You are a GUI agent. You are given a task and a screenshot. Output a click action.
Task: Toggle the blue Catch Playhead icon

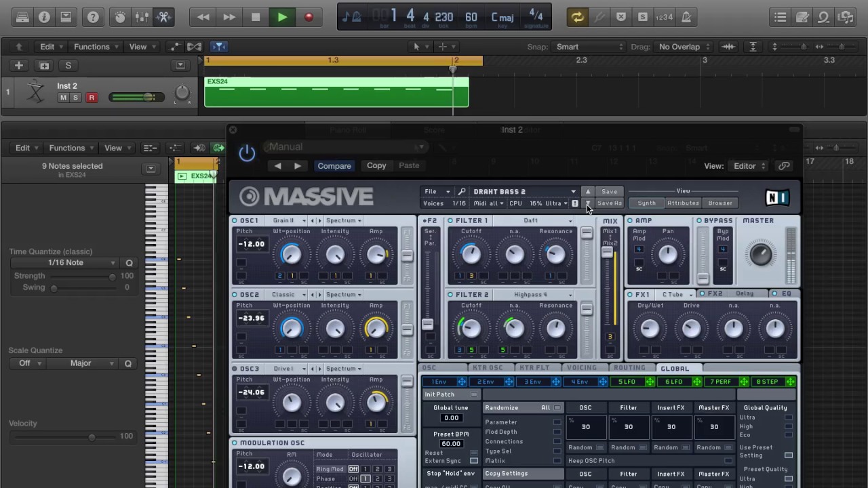click(218, 47)
